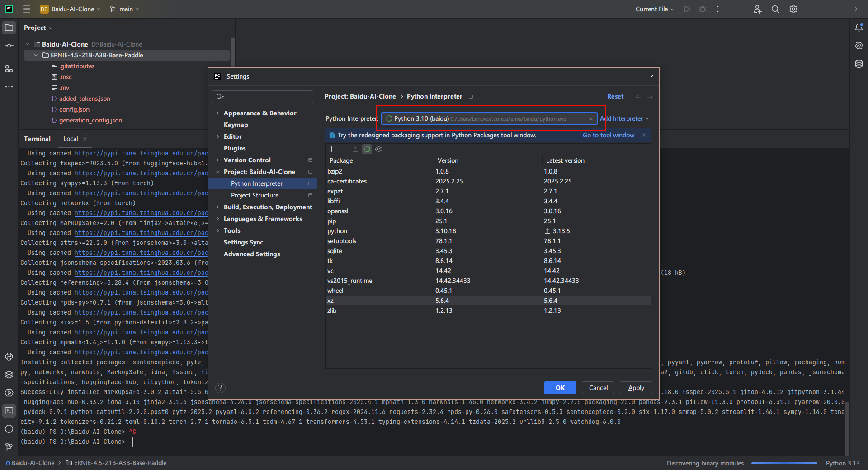
Task: Open added_tokens.json in project tree
Action: (x=85, y=99)
